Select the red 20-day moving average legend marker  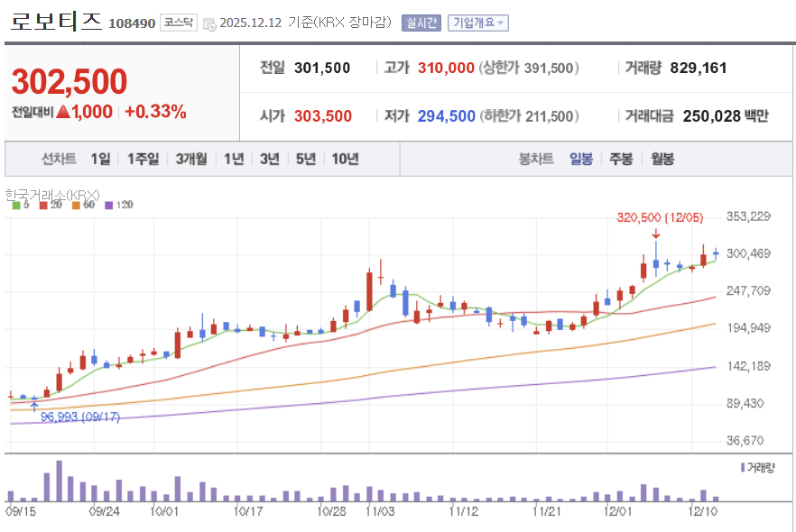(44, 205)
